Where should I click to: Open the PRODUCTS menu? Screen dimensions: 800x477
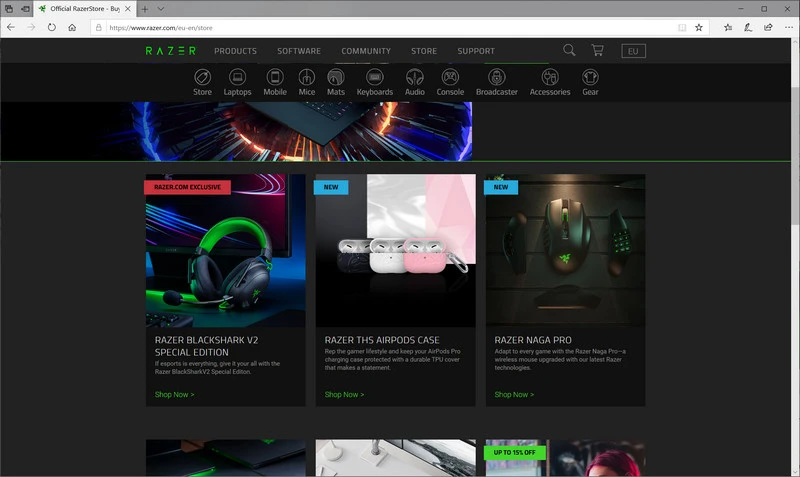tap(235, 51)
